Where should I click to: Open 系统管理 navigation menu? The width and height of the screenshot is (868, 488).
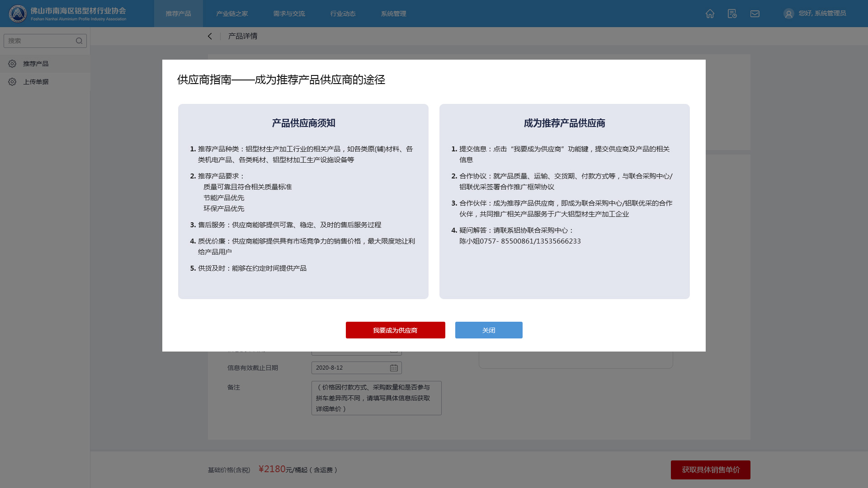393,14
